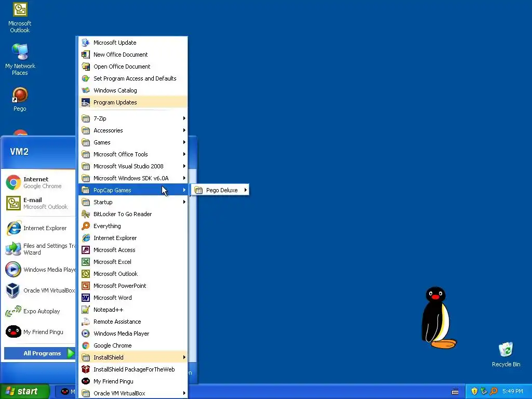Open Windows Media Player in Start menu left pane

tap(39, 270)
